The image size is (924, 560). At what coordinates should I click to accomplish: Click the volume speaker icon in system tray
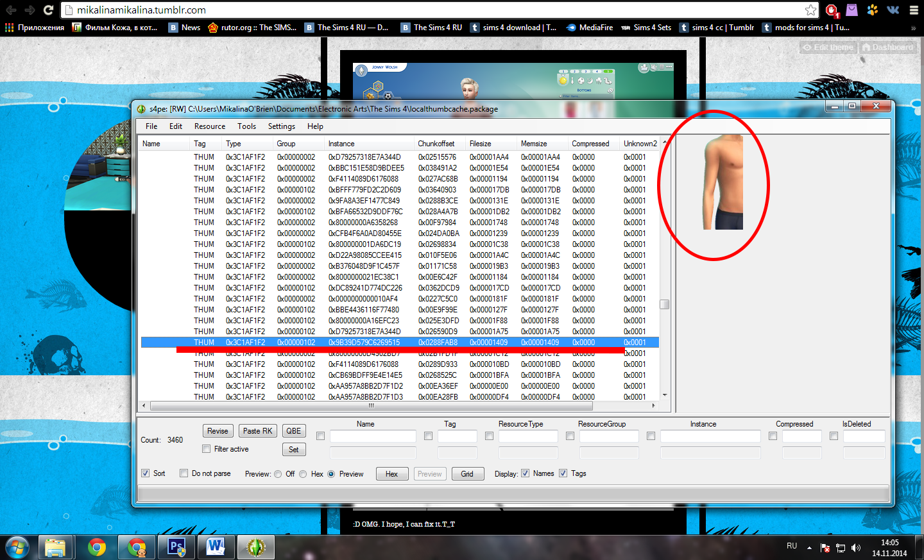tap(855, 548)
